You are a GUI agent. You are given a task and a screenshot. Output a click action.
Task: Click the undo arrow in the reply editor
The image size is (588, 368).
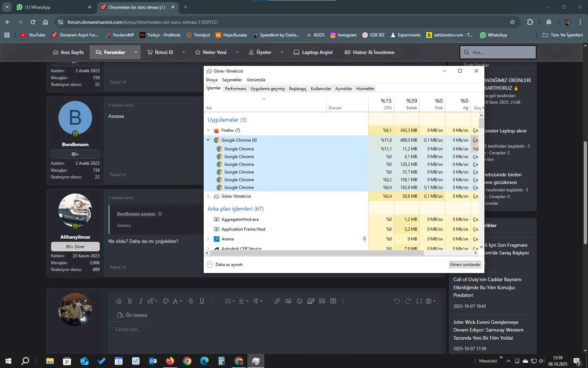click(397, 301)
